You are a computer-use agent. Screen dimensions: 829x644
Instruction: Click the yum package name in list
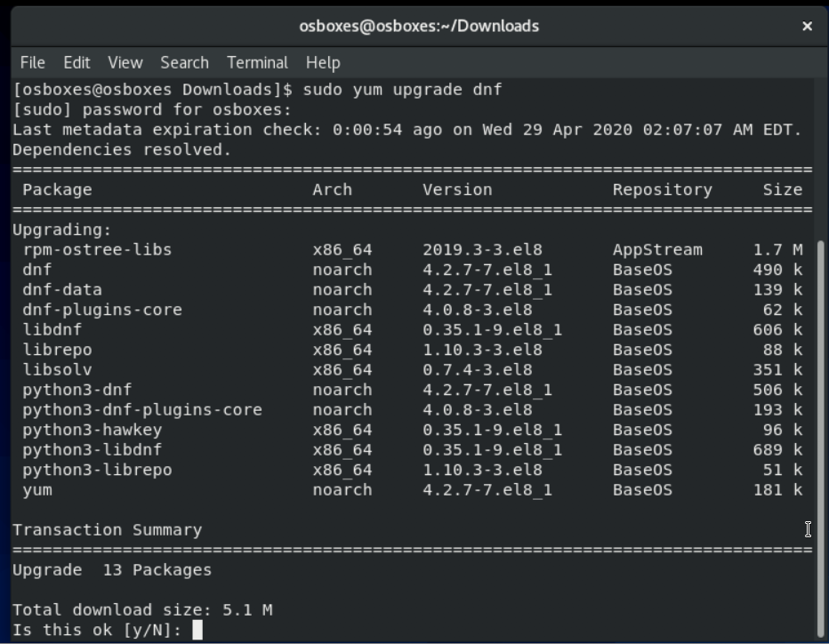pos(37,490)
